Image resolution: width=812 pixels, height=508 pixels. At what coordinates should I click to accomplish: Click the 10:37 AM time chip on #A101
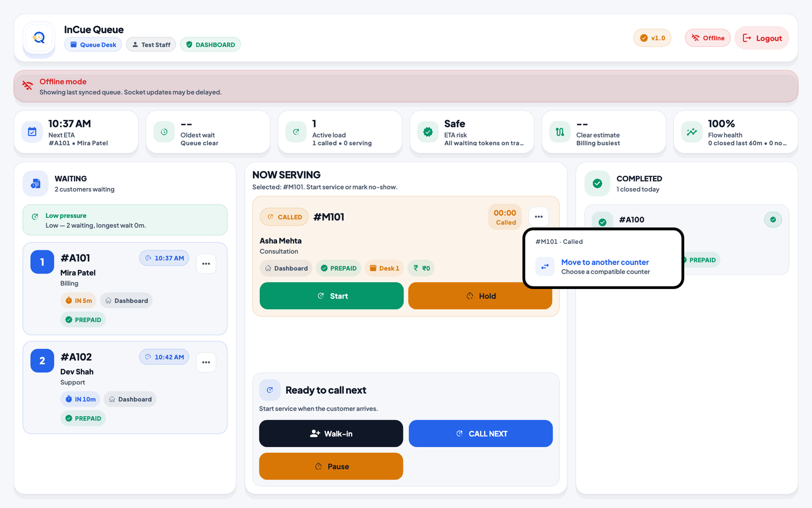(164, 258)
